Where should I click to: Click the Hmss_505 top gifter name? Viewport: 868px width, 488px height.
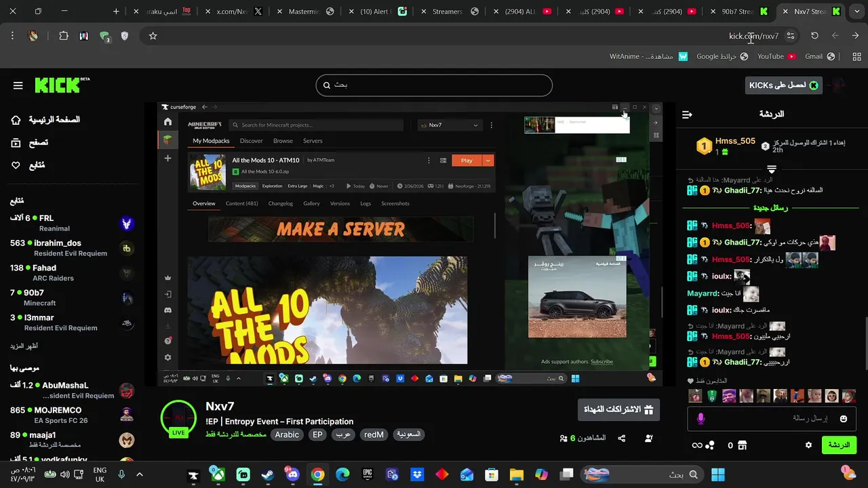pyautogui.click(x=735, y=141)
